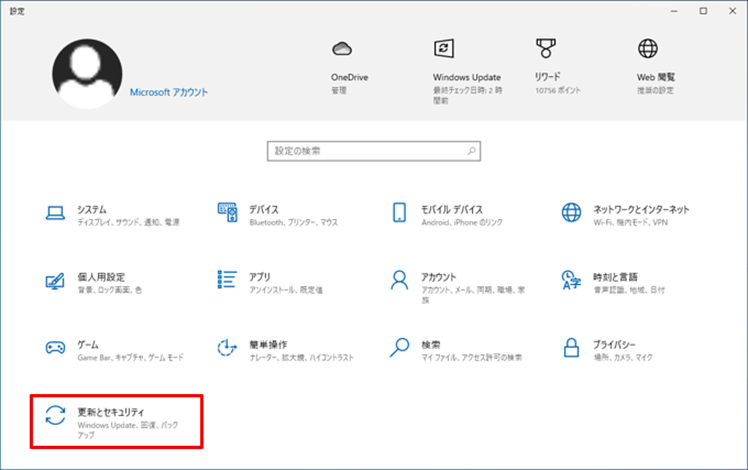Click the Windows Update label in header
This screenshot has height=470, width=748.
(x=467, y=77)
